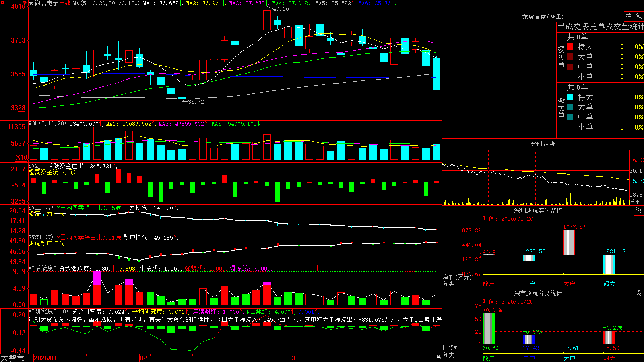Click the 主力持仓: 14.890 value
Viewport: 644px width, 362px height.
[x=148, y=208]
